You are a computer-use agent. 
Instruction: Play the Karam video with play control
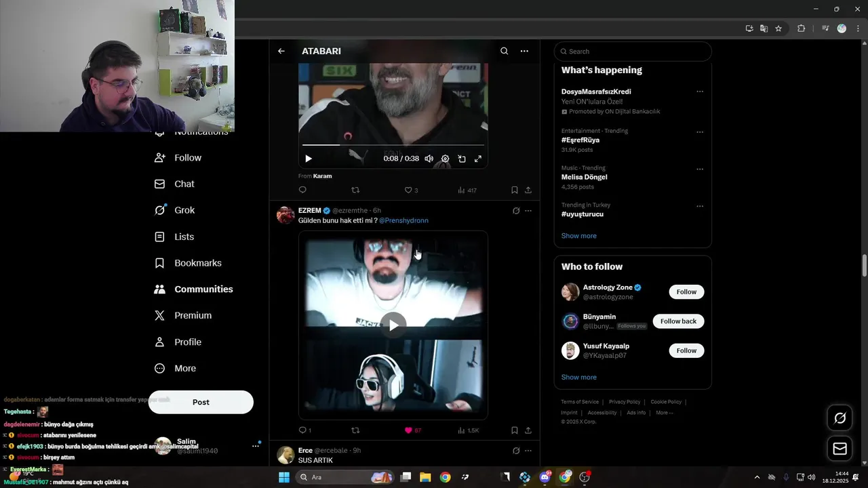tap(309, 159)
